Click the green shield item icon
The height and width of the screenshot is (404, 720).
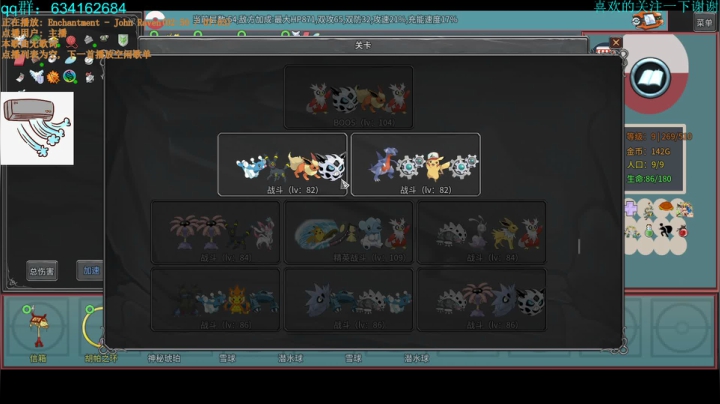click(123, 40)
